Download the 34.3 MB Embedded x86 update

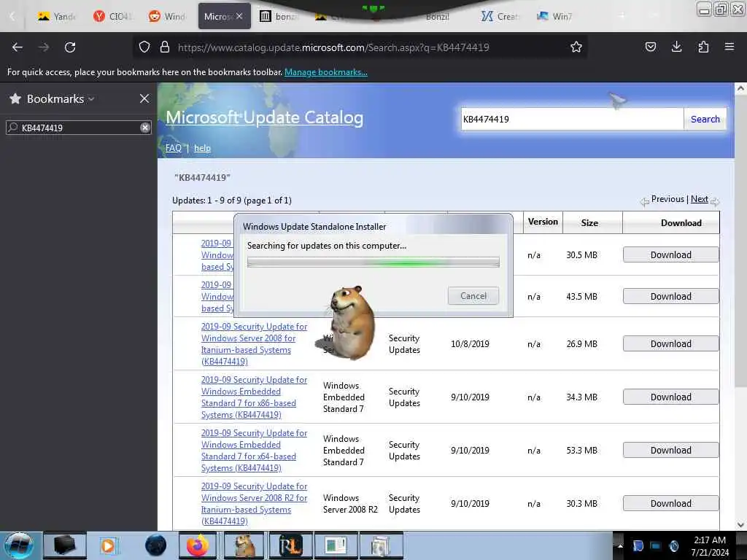(x=671, y=397)
